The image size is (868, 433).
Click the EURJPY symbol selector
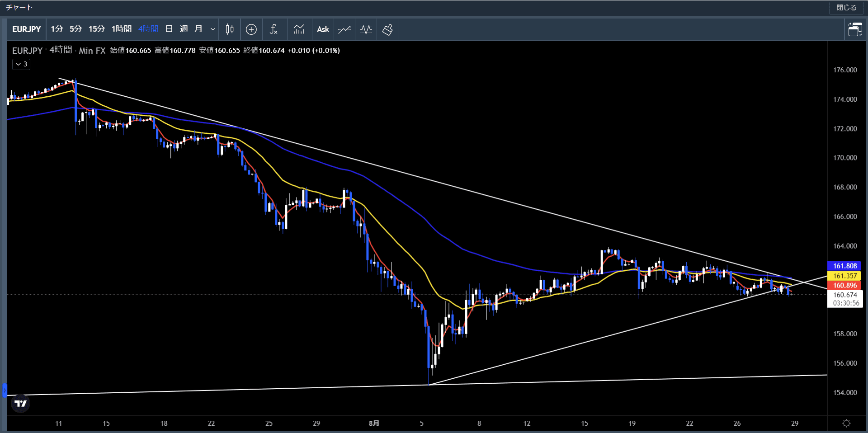(26, 29)
